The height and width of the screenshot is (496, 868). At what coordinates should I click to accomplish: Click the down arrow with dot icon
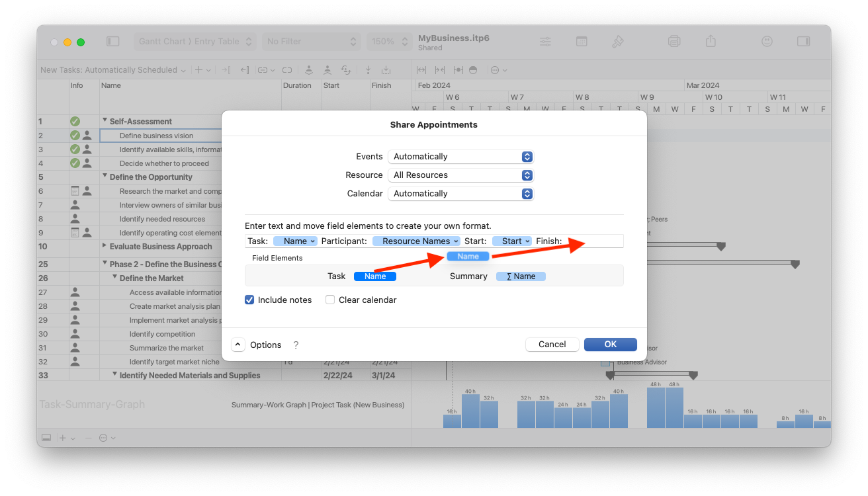click(368, 69)
